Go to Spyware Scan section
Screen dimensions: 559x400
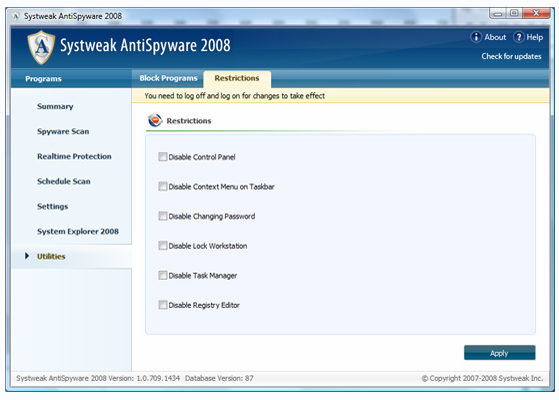[x=63, y=131]
